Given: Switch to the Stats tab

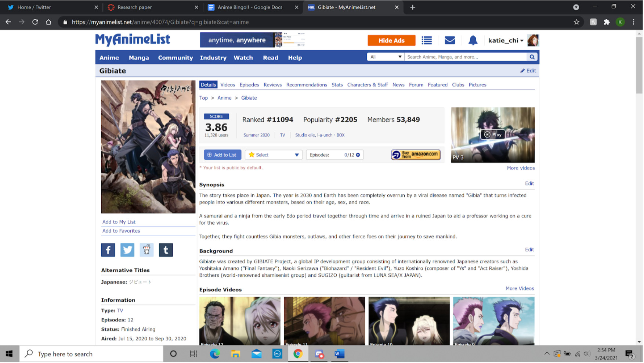Looking at the screenshot, I should click(x=338, y=85).
